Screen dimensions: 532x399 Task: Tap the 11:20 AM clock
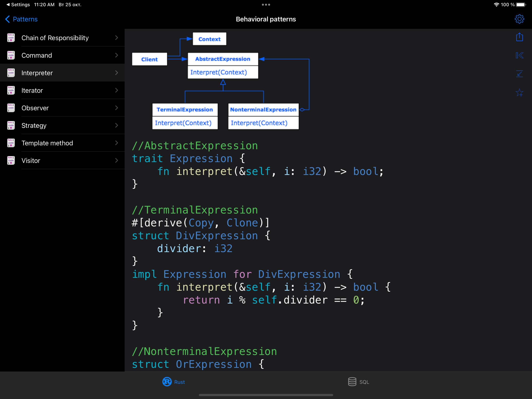coord(44,4)
